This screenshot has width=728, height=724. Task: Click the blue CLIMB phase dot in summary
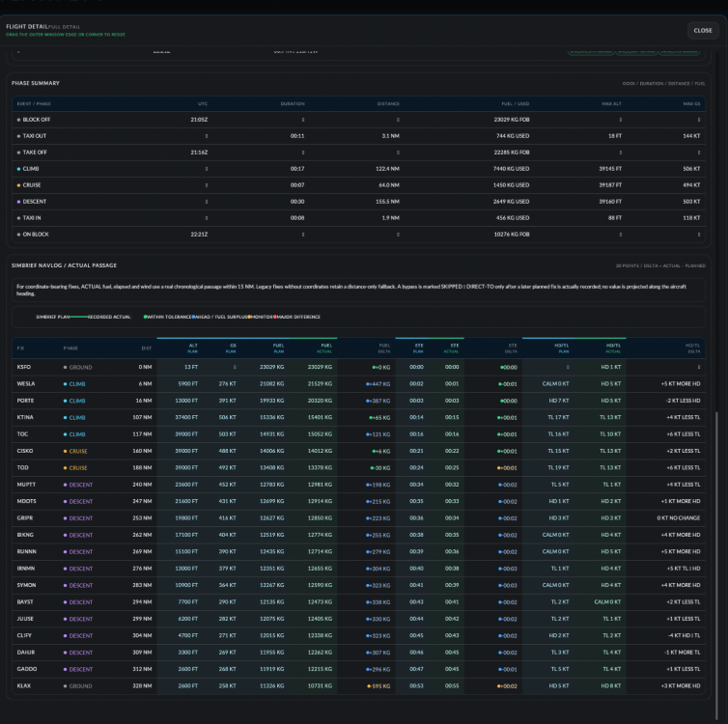(x=18, y=169)
